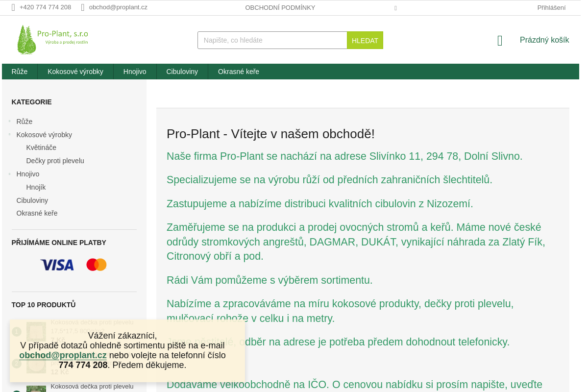Click obchod@proplant.cz in the notice popup

point(63,355)
